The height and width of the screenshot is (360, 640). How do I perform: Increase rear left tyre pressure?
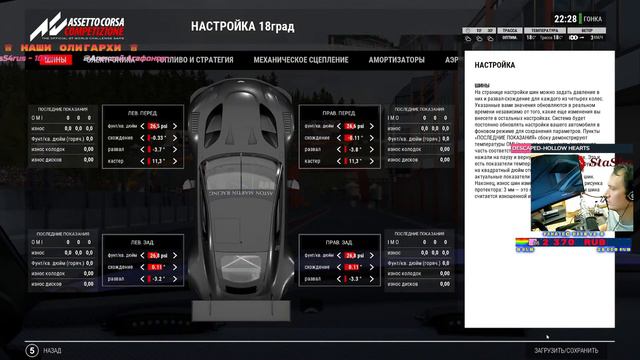pos(175,256)
